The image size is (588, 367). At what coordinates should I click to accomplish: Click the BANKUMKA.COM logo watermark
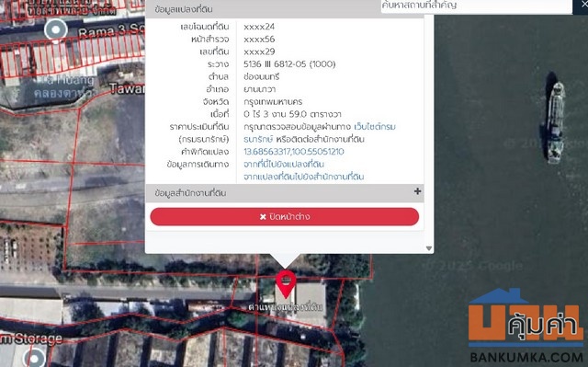526,326
